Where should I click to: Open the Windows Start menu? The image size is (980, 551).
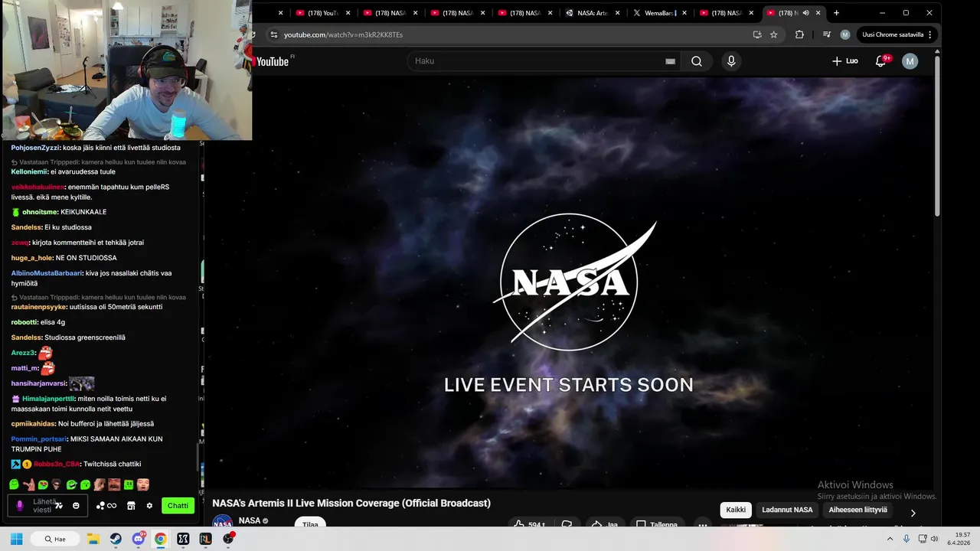click(x=16, y=539)
